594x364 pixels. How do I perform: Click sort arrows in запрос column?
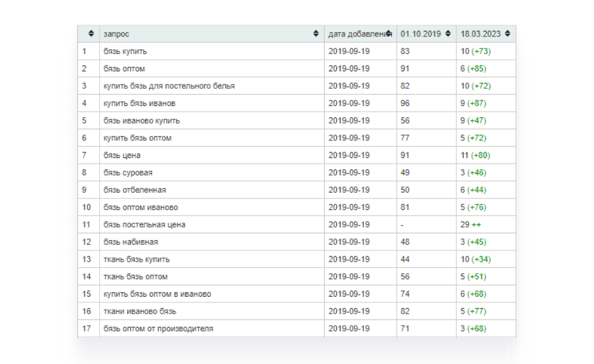[x=316, y=34]
